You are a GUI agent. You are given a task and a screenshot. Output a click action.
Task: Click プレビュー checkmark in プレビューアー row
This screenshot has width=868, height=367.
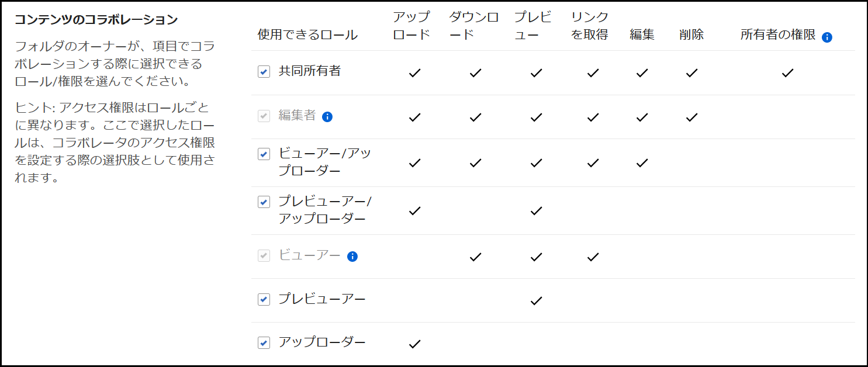536,301
